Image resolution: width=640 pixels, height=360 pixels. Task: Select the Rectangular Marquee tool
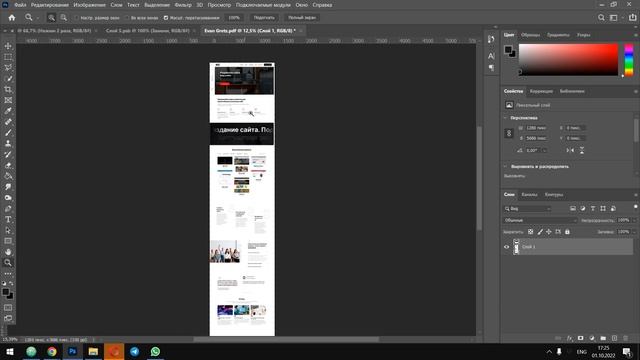8,57
